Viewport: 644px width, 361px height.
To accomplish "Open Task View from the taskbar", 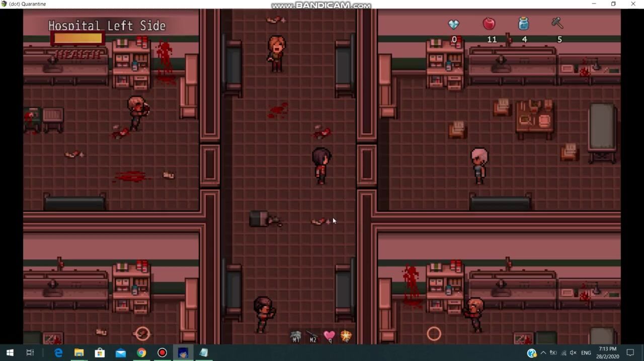I will [30, 353].
